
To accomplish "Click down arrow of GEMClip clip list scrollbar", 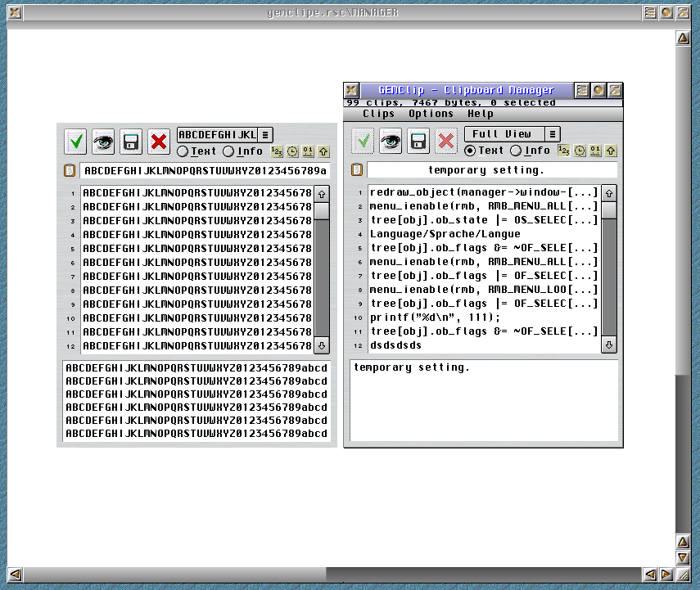I will (609, 345).
